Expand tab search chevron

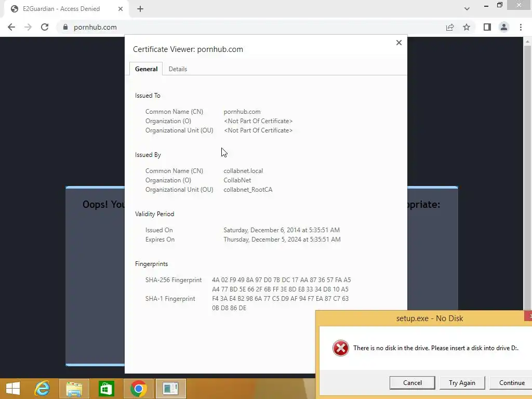coord(467,9)
